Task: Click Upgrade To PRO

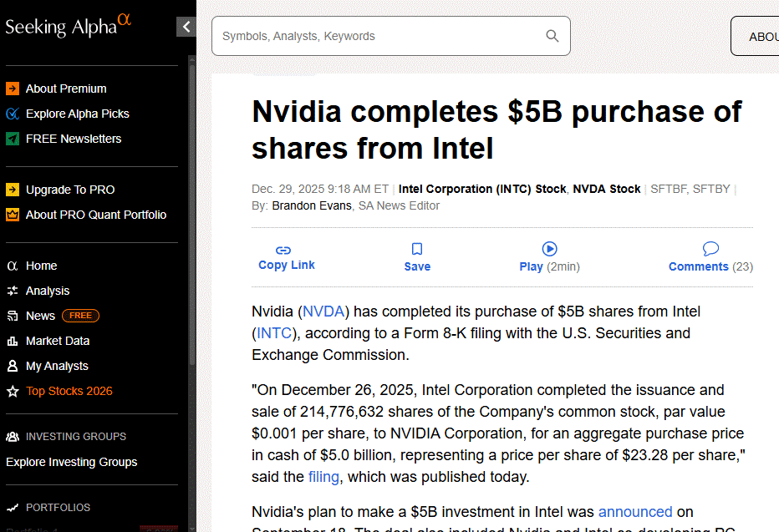Action: [x=69, y=190]
